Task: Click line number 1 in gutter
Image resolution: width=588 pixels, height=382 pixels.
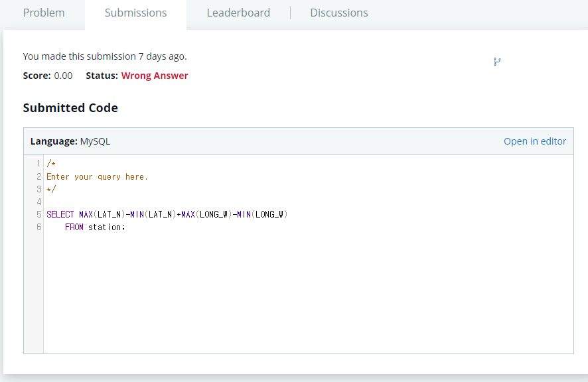Action: [x=38, y=163]
